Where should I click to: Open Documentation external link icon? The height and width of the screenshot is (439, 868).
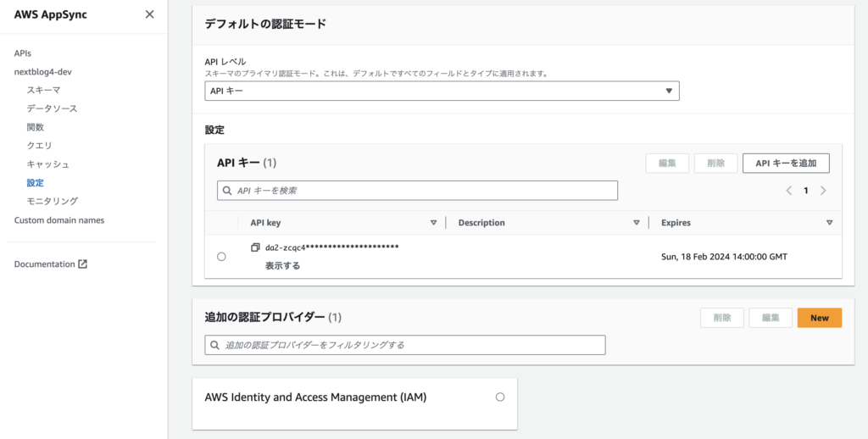pos(82,264)
